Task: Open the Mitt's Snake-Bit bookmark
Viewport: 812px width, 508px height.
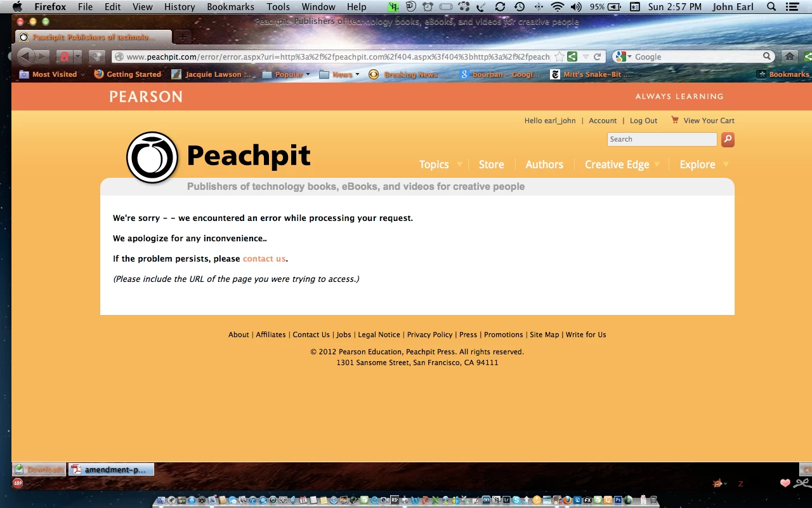Action: [591, 74]
